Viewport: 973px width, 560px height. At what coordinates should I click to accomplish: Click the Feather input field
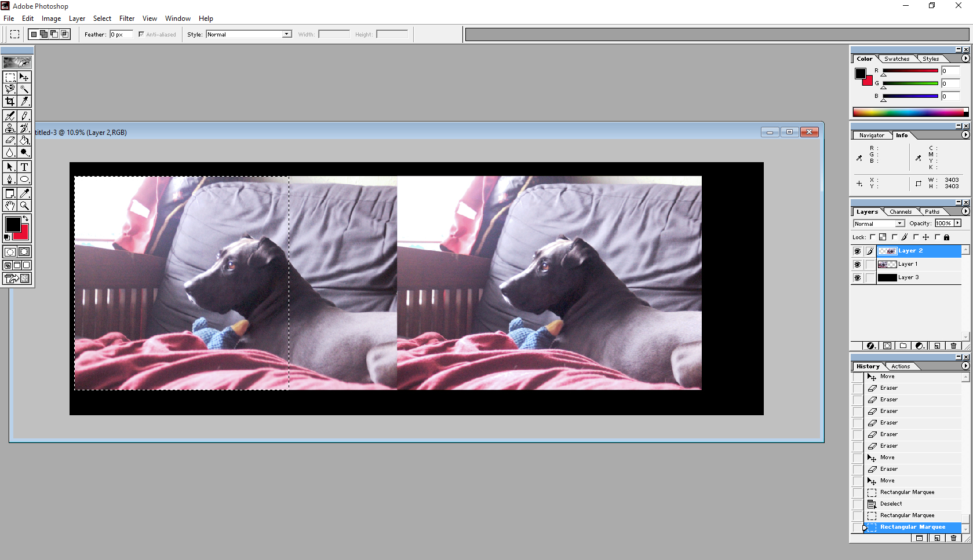pyautogui.click(x=121, y=34)
